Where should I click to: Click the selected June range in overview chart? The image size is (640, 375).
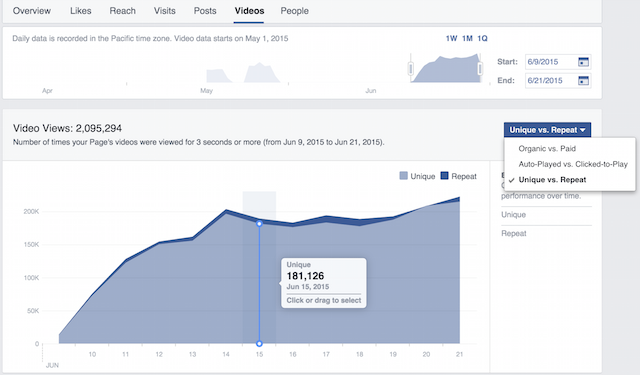[445, 69]
